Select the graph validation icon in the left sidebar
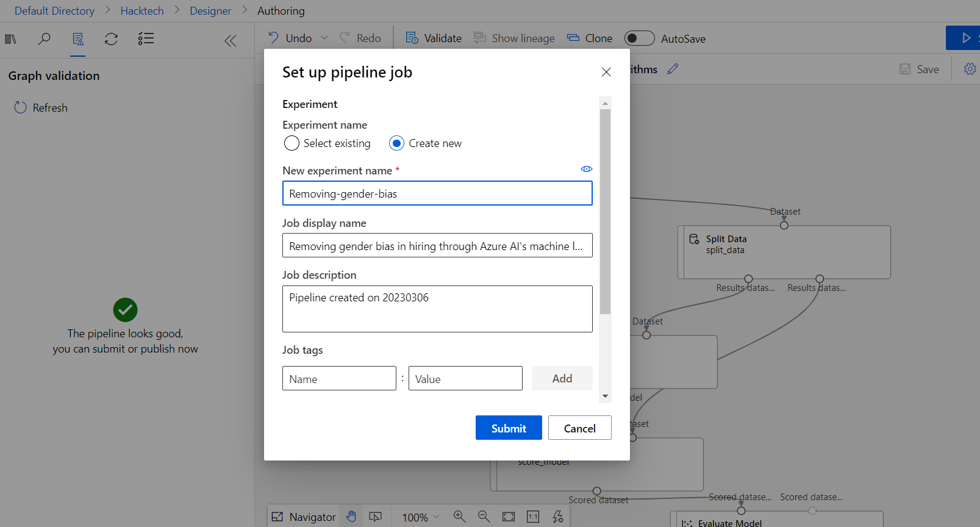This screenshot has height=527, width=980. point(78,39)
